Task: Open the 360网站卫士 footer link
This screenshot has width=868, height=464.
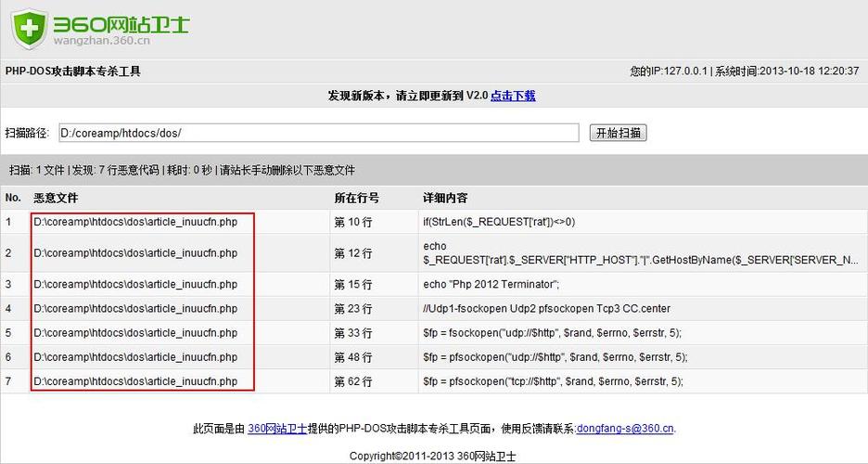Action: [x=277, y=428]
